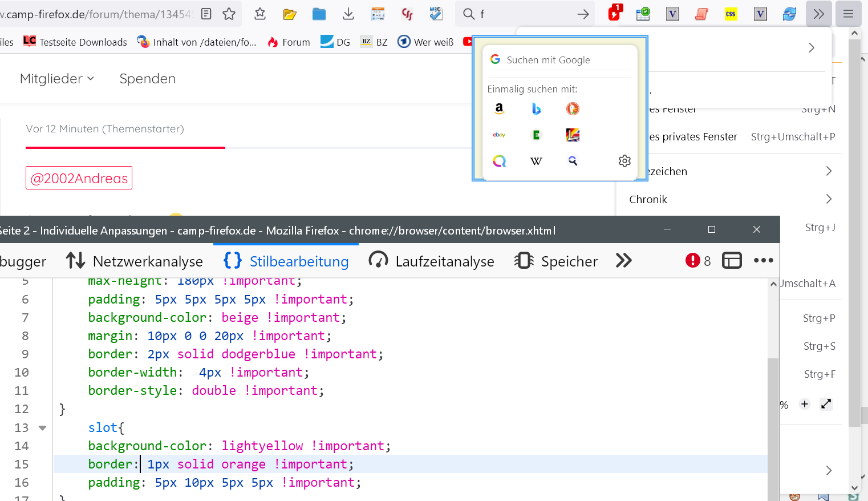Show more devtools tabs chevron
868x501 pixels.
(x=623, y=261)
